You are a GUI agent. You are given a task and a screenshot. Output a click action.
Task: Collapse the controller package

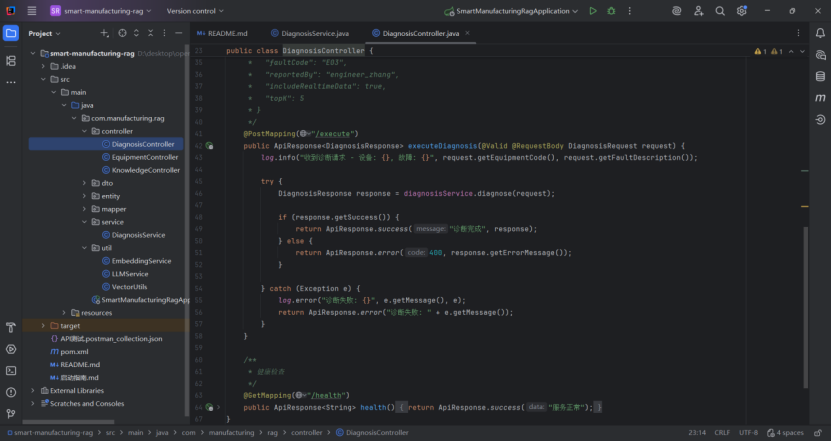(84, 131)
